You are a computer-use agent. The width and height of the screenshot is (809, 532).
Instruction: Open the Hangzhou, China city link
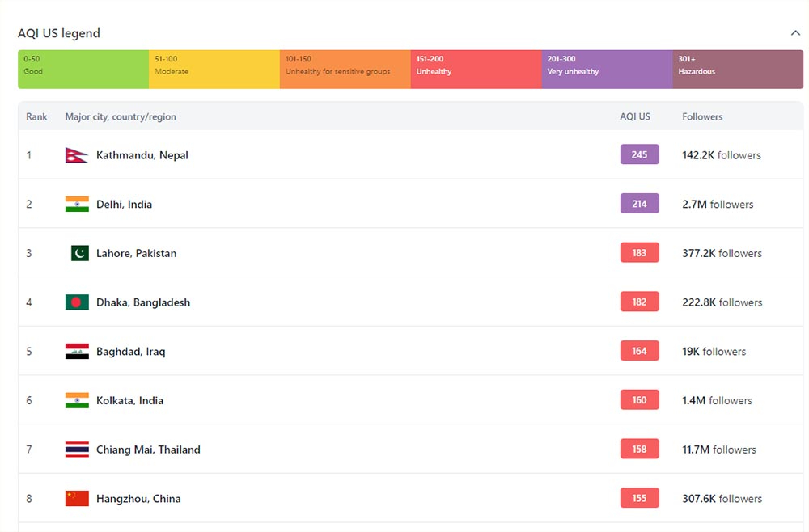tap(138, 499)
